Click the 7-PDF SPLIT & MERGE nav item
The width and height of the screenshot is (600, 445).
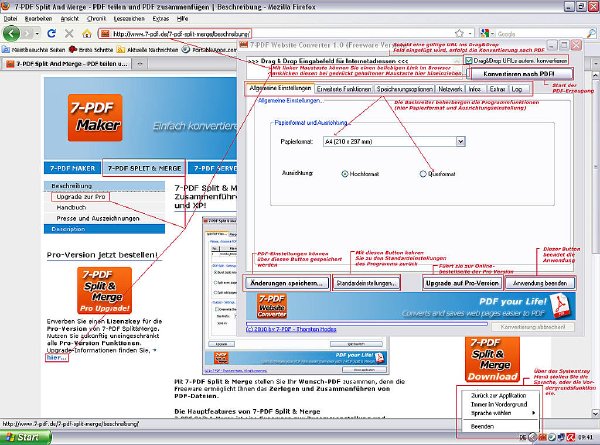(x=144, y=168)
